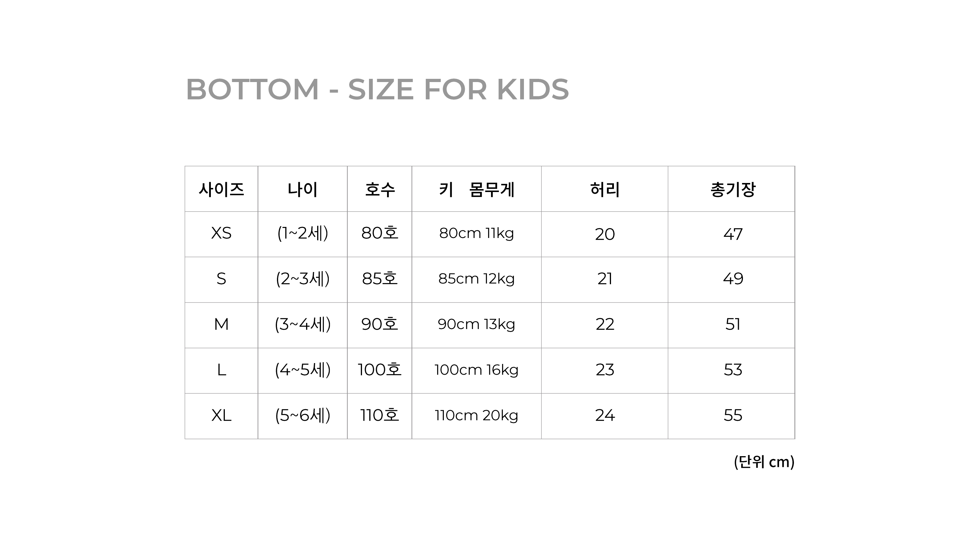Image resolution: width=980 pixels, height=542 pixels.
Task: Click the 총기장 column header
Action: click(732, 189)
